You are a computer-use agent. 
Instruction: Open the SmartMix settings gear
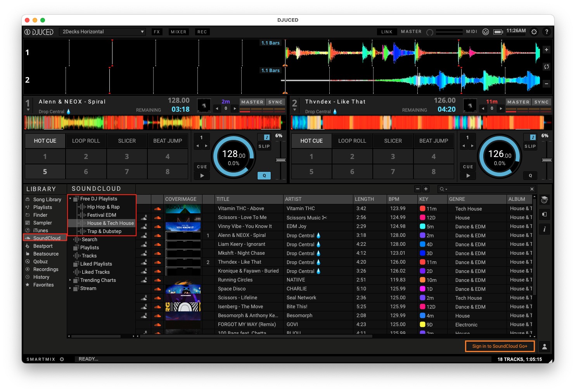[62, 359]
